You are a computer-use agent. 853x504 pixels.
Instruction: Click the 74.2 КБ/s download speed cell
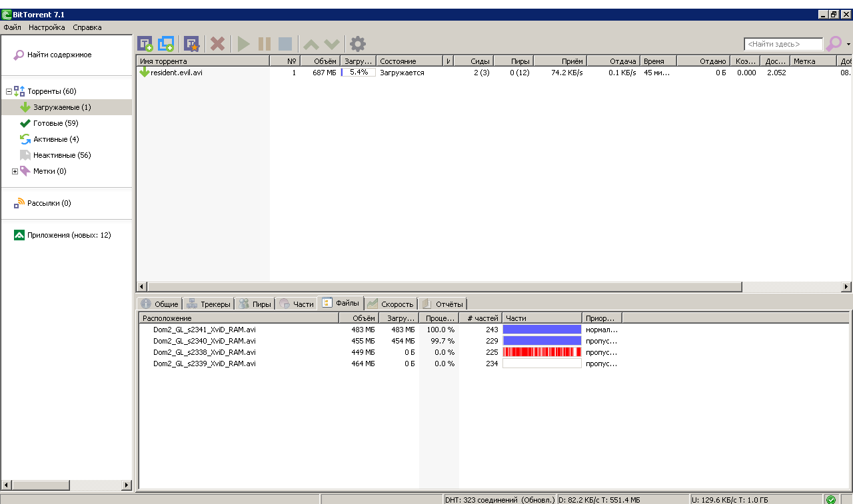566,73
